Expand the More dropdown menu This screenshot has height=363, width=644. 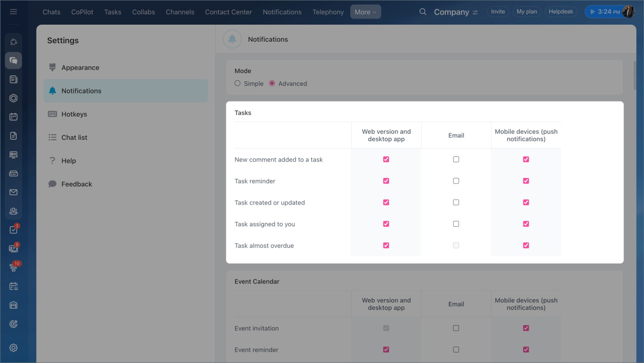pos(365,12)
